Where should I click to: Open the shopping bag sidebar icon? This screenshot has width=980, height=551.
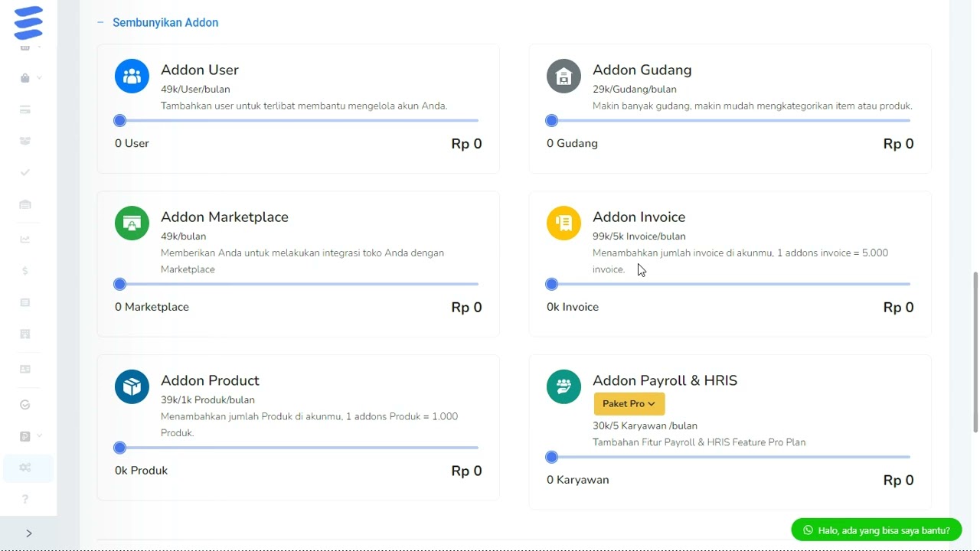pos(24,78)
